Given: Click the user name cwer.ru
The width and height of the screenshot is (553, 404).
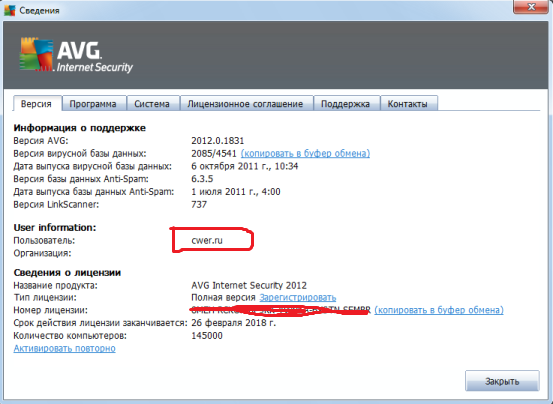Looking at the screenshot, I should click(x=207, y=240).
